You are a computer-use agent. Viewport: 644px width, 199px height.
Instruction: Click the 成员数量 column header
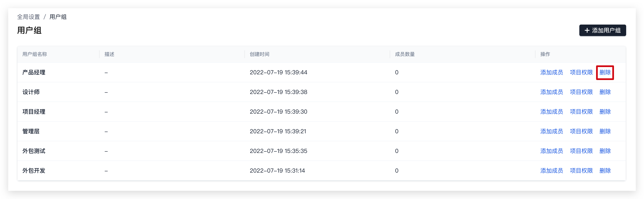(405, 54)
